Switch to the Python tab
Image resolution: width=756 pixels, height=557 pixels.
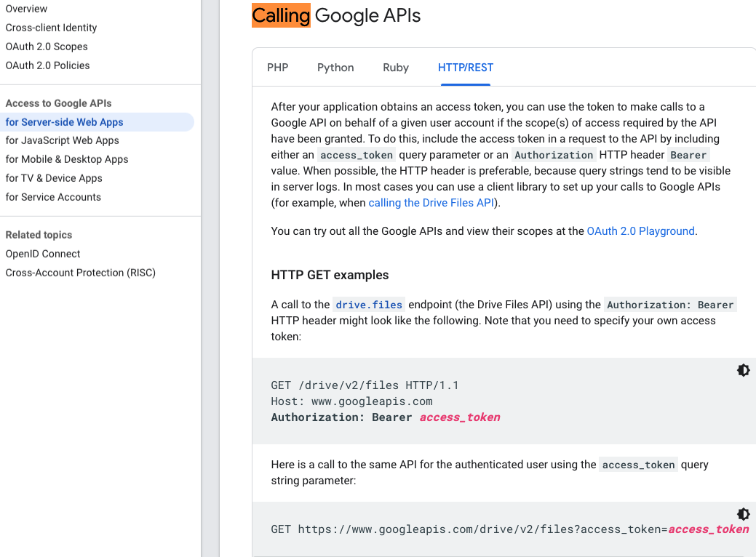[x=335, y=68]
